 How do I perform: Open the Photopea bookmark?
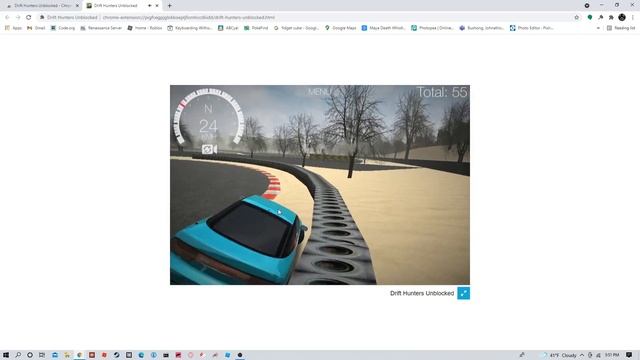click(432, 28)
